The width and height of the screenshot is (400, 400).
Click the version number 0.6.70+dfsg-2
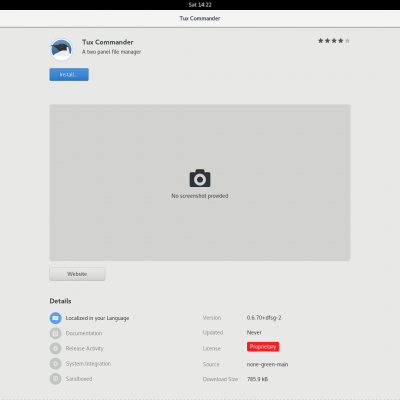(264, 318)
